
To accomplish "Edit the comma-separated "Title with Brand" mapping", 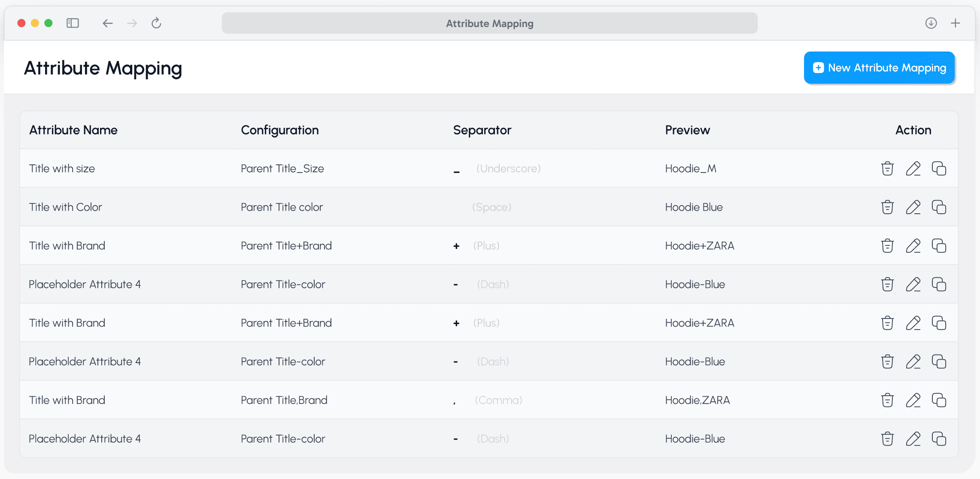I will [913, 400].
